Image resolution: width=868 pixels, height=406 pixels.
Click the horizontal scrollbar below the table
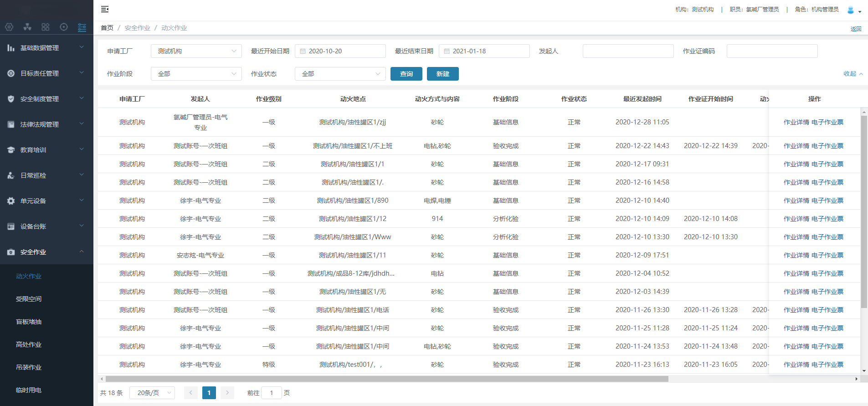tap(386, 379)
